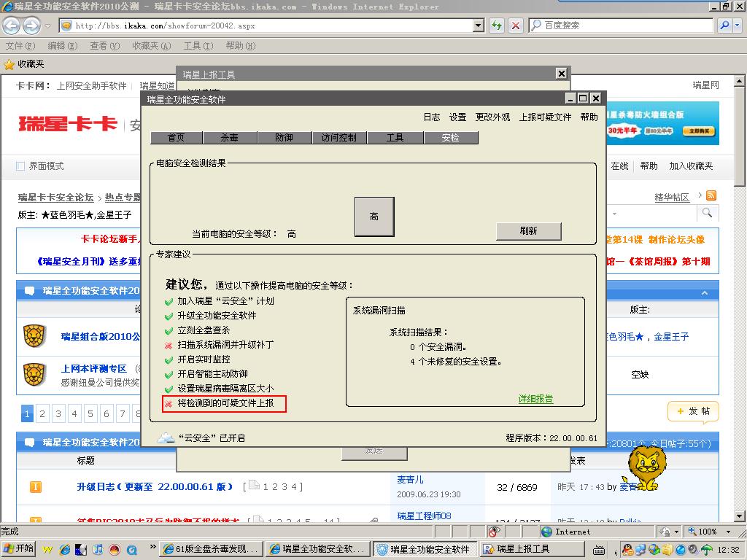
Task: Open the forum search type dropdown
Action: tap(614, 214)
